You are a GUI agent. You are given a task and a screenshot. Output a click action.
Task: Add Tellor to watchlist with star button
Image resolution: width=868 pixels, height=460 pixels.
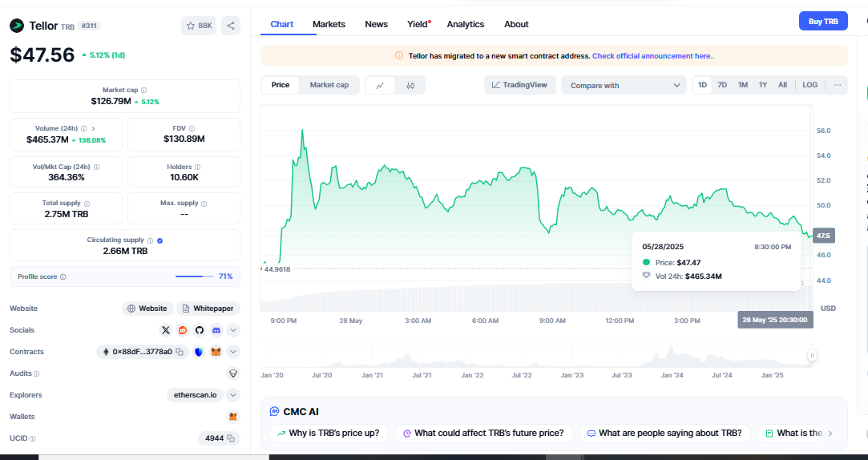(x=199, y=26)
